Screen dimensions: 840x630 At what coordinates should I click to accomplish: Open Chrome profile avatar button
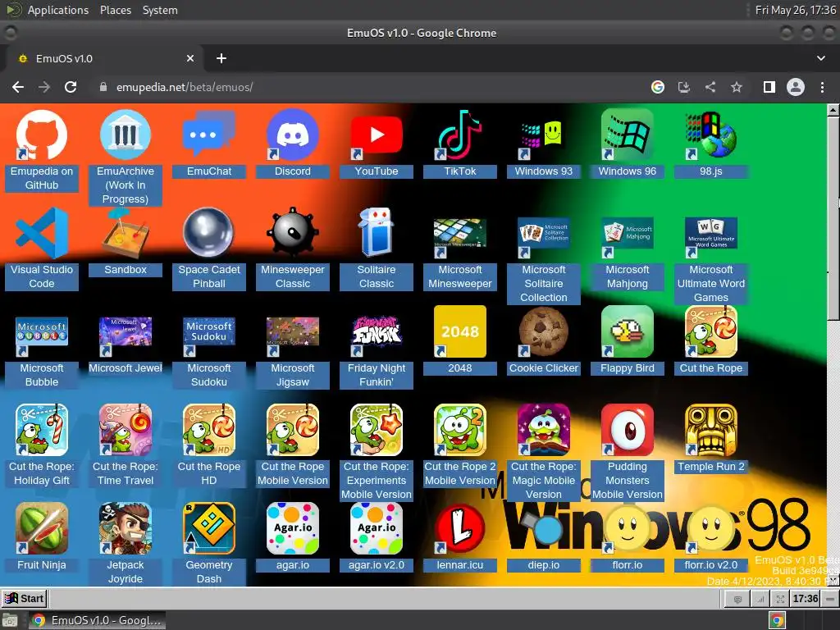[795, 87]
